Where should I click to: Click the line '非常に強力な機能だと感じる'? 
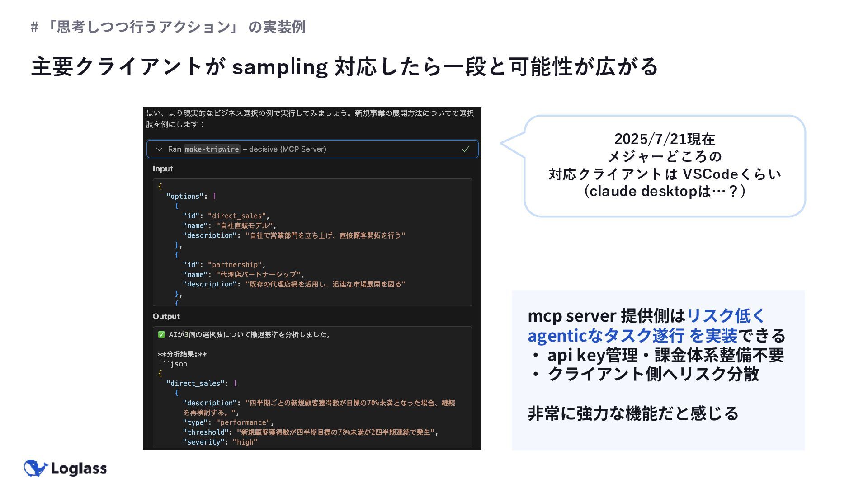click(633, 413)
